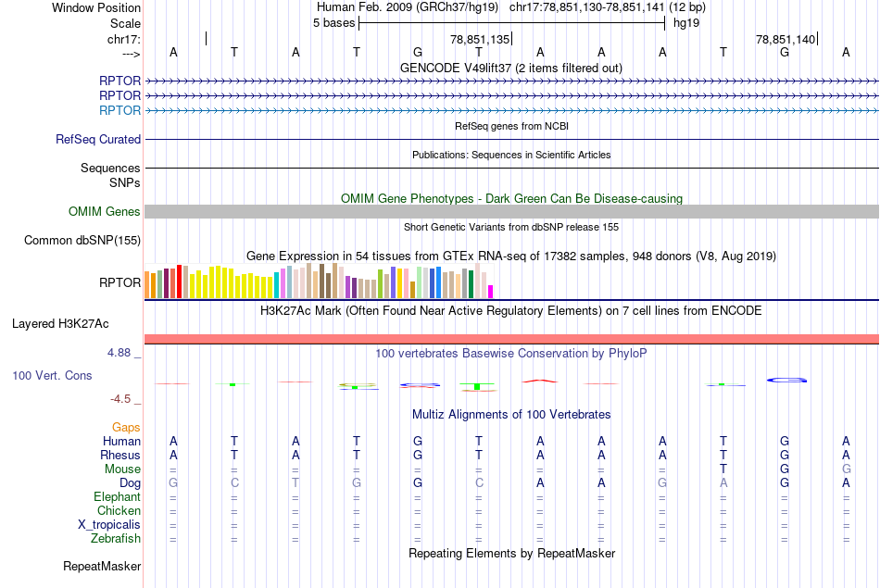Viewport: 880px width, 588px height.
Task: Click the Chicken species label
Action: 119,510
